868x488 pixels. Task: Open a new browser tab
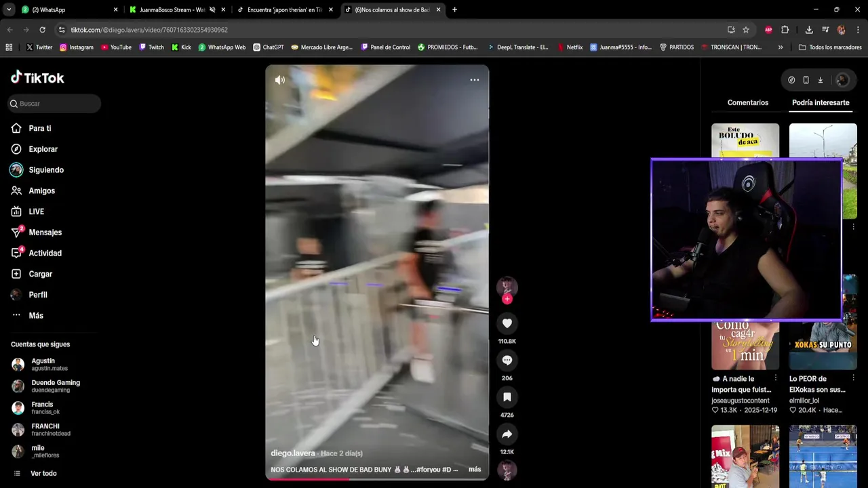pos(454,9)
